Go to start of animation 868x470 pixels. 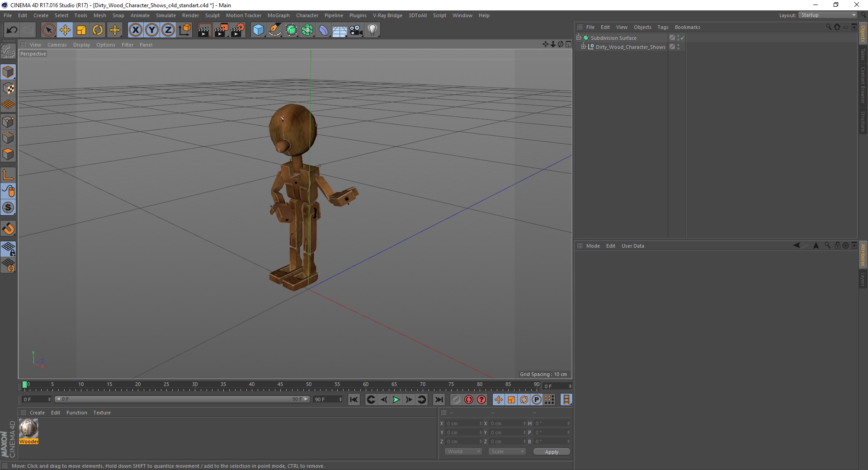tap(354, 399)
